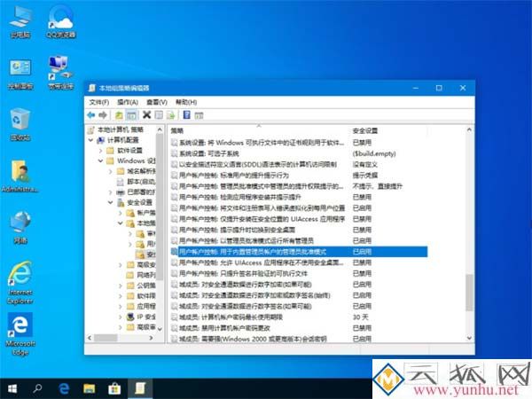Viewport: 532px width, 399px height.
Task: Open the 文件(F) menu
Action: pyautogui.click(x=98, y=102)
